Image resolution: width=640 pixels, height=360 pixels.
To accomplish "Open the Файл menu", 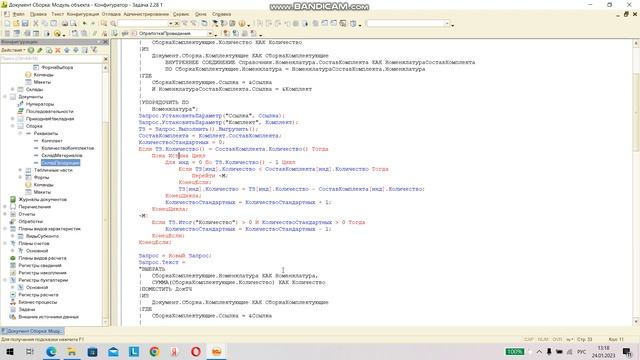I will [x=18, y=14].
